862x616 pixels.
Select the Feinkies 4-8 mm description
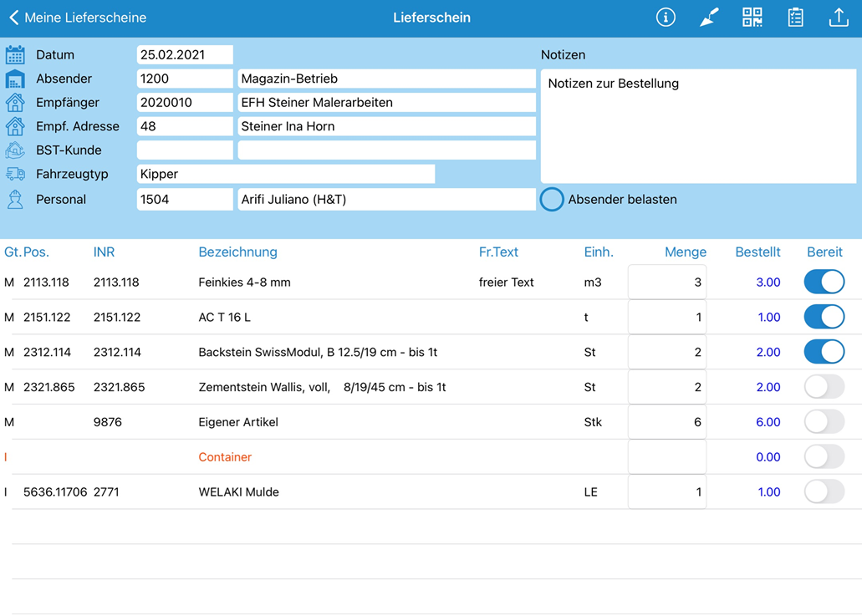click(245, 283)
